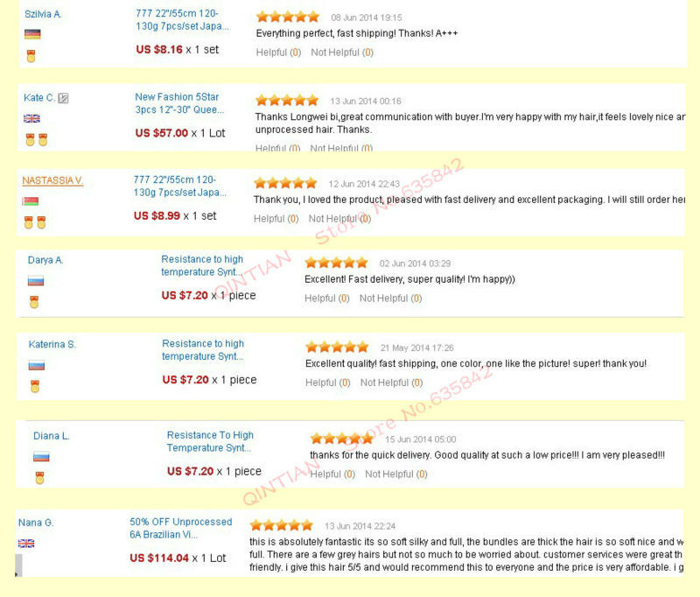Click the medal icon under Katerina S.

[35, 386]
